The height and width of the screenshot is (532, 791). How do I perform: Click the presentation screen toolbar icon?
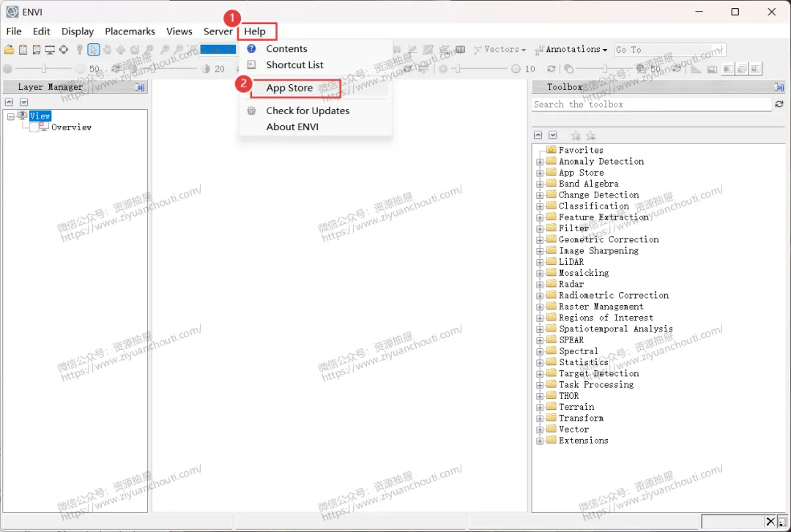pyautogui.click(x=50, y=50)
